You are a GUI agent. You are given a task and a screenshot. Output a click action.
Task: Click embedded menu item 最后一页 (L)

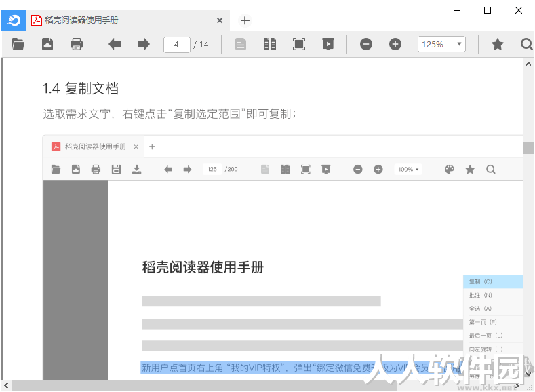tap(493, 336)
